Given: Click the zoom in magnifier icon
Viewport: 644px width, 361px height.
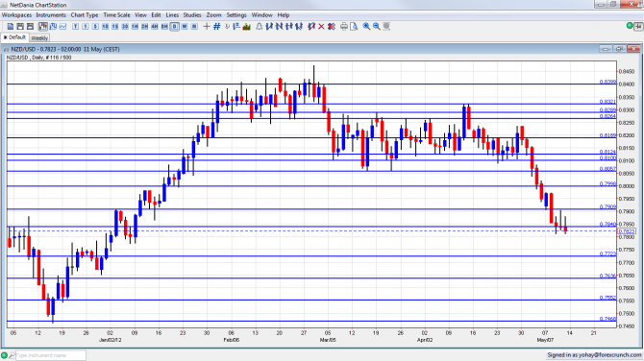Looking at the screenshot, I should click(x=366, y=26).
